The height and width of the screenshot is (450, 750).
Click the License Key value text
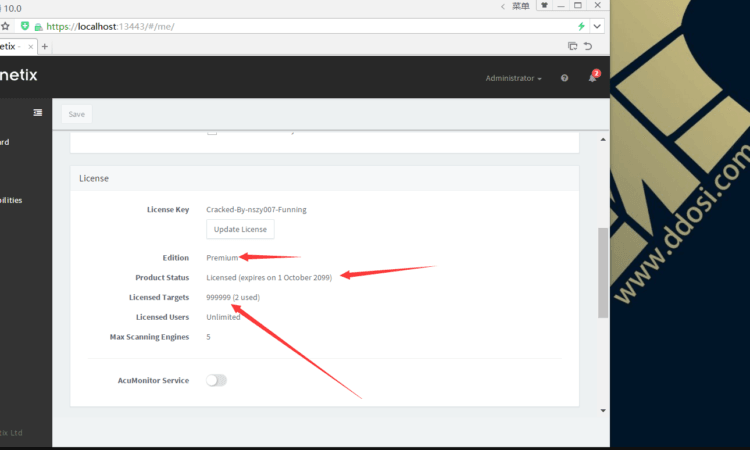pos(256,209)
